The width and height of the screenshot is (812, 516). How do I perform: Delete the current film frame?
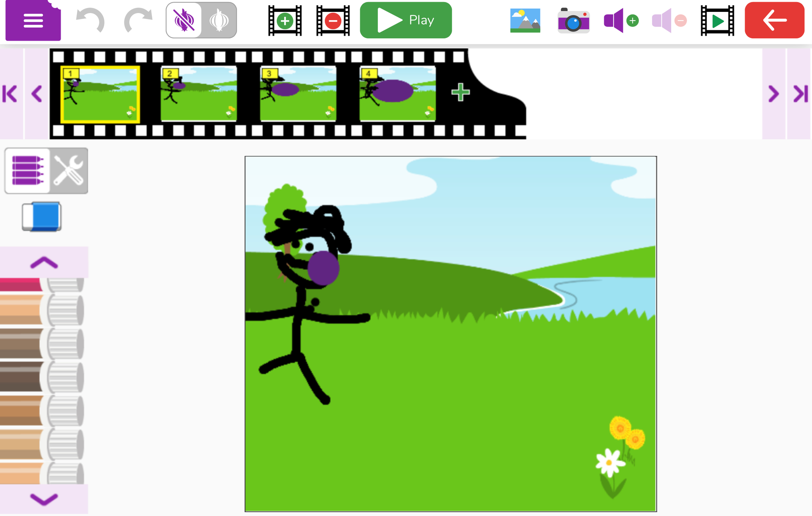coord(333,21)
